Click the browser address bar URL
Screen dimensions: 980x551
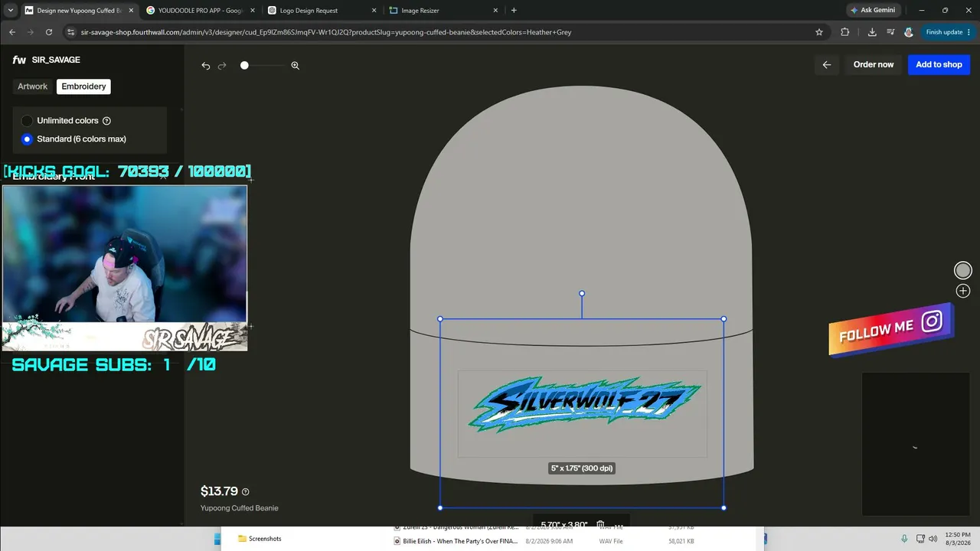326,32
